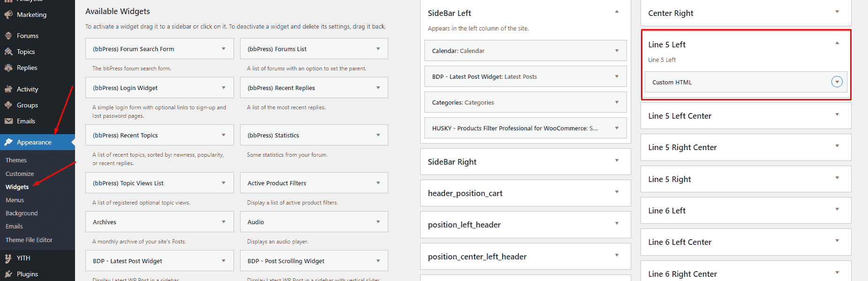Open the Calendar widget dropdown arrow
Image resolution: width=868 pixels, height=281 pixels.
point(617,51)
